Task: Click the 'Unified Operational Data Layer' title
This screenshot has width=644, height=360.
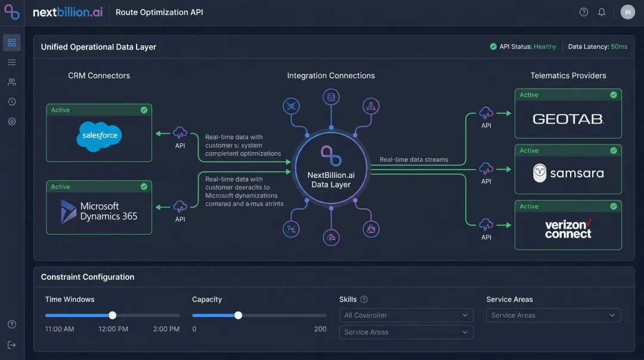Action: tap(98, 47)
